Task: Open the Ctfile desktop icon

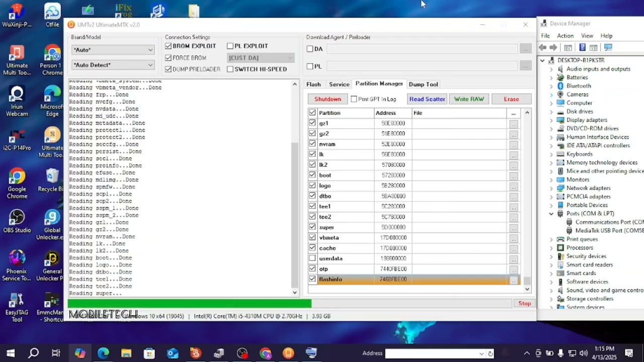Action: coord(52,15)
